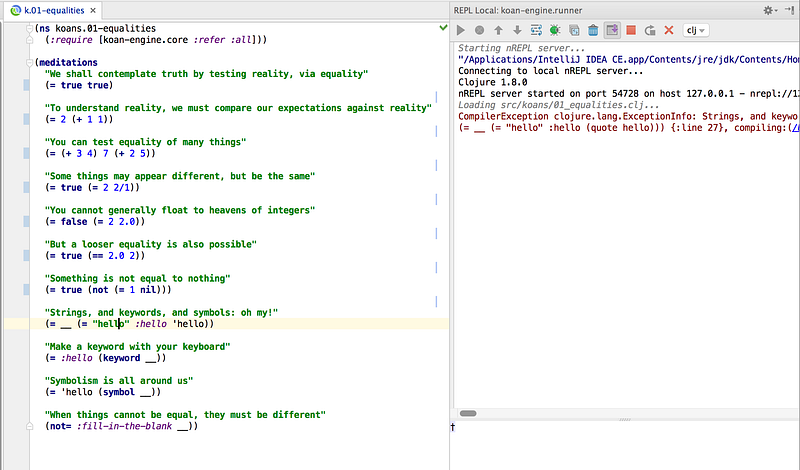Stop the REPL with red square
Screen dimensions: 800x470
[631, 30]
